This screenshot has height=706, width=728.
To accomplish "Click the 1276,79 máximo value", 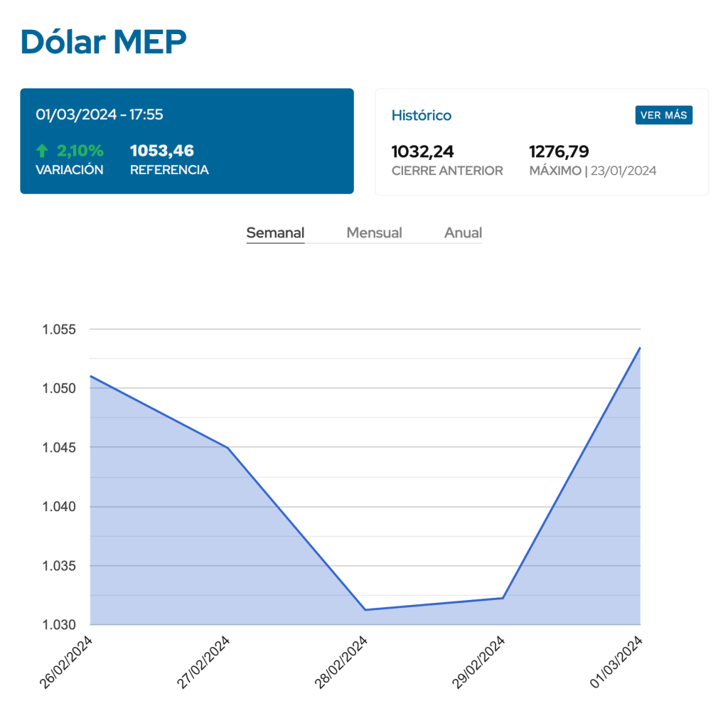I will [x=559, y=151].
